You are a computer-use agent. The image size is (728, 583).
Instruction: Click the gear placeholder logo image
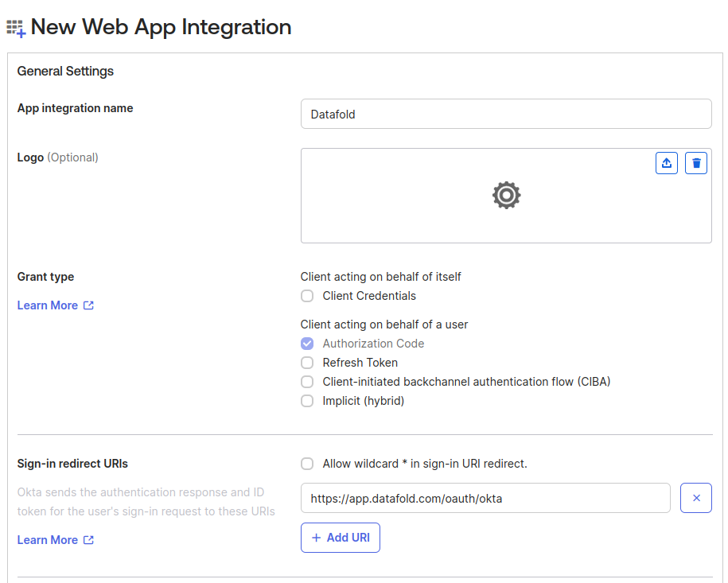(506, 195)
